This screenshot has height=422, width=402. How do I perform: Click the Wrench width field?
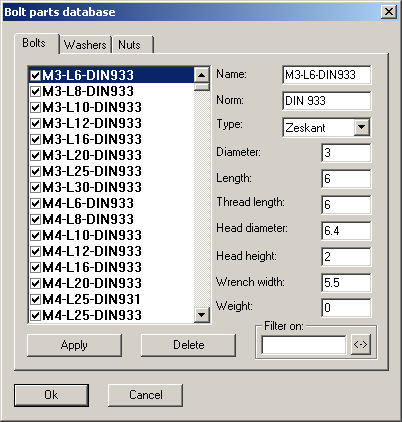click(x=346, y=283)
